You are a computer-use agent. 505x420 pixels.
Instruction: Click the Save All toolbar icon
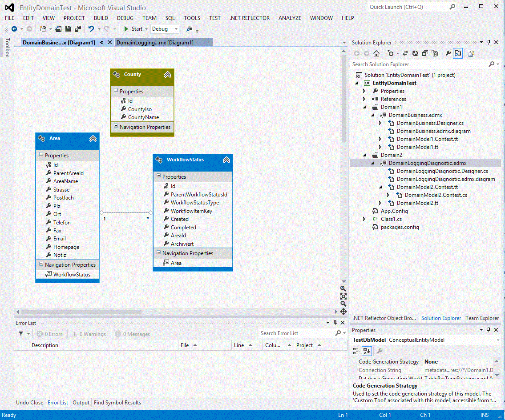tap(78, 29)
